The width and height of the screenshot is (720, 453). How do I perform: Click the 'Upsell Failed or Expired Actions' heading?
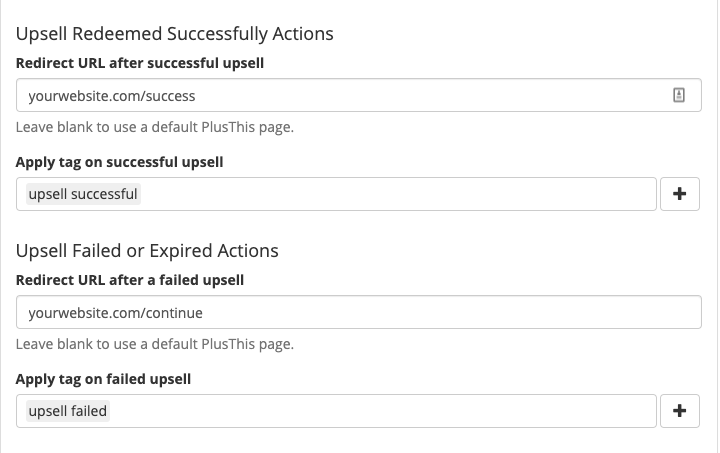point(147,251)
